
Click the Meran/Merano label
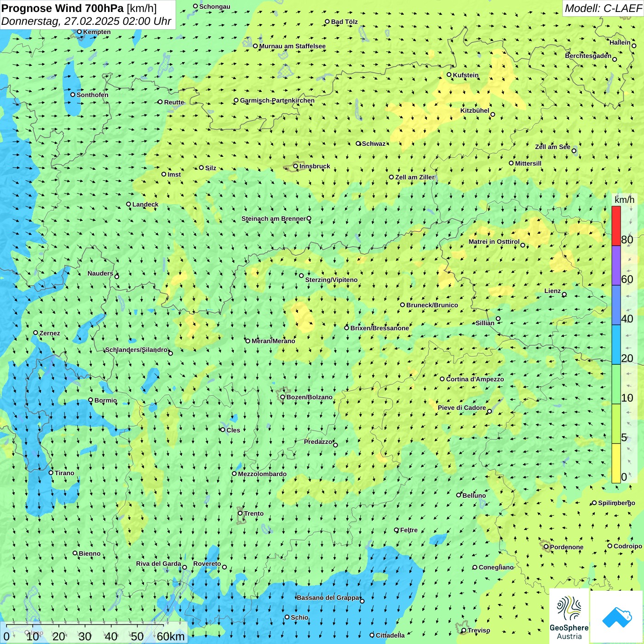point(273,341)
